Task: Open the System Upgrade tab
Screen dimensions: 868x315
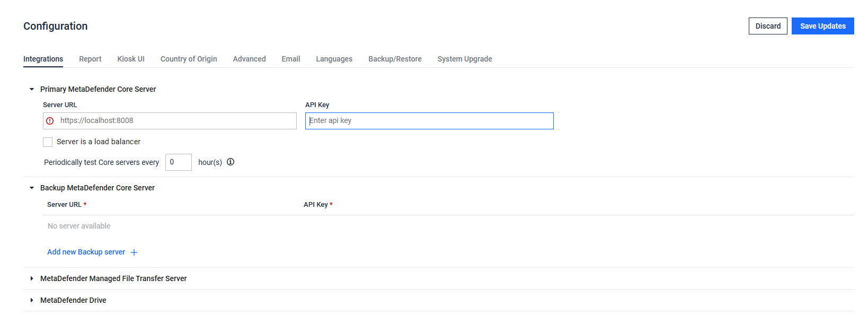Action: tap(465, 59)
